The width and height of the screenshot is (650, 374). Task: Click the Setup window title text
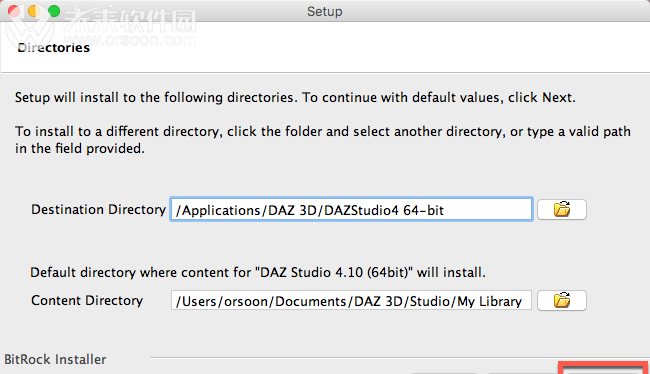[x=325, y=11]
